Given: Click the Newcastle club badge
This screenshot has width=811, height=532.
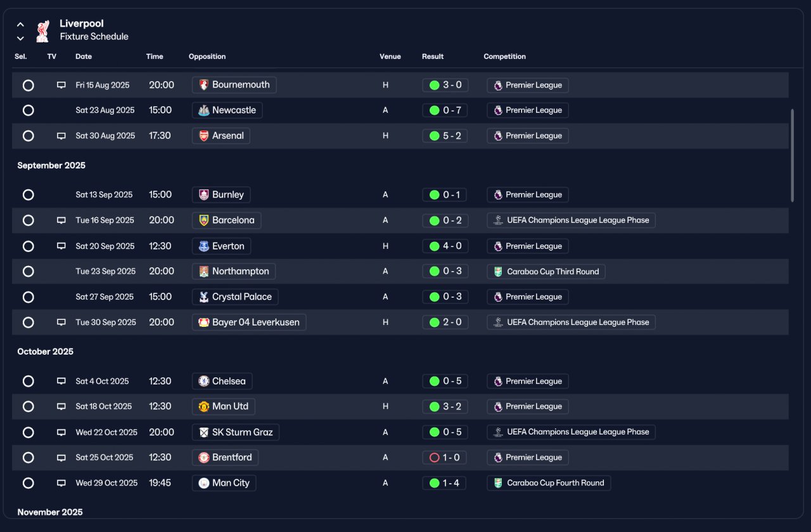Looking at the screenshot, I should coord(204,110).
